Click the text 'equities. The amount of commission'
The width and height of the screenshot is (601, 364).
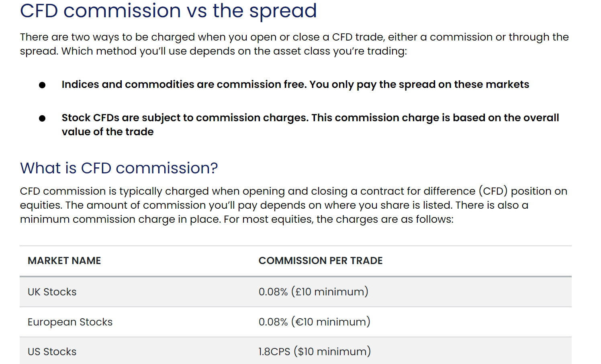click(x=121, y=205)
